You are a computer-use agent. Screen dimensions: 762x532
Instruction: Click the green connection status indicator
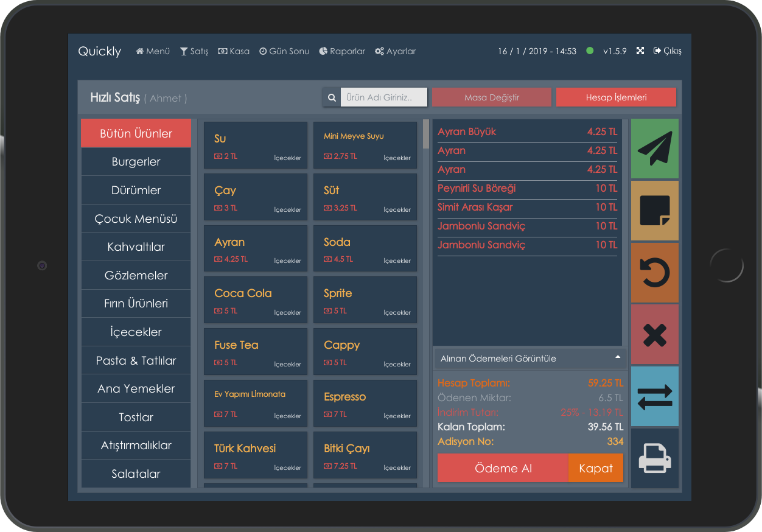(590, 51)
